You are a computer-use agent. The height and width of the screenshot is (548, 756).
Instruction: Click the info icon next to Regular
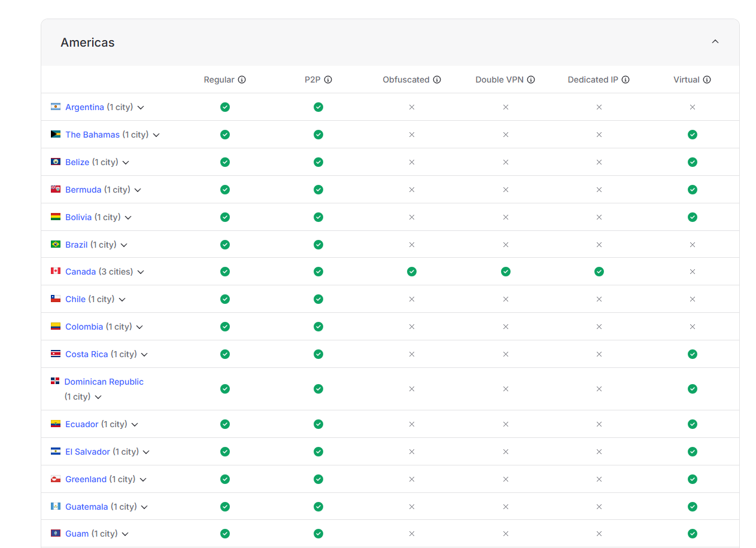pos(242,80)
